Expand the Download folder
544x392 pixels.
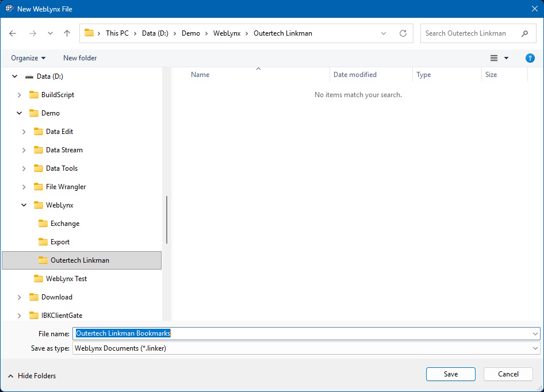19,297
